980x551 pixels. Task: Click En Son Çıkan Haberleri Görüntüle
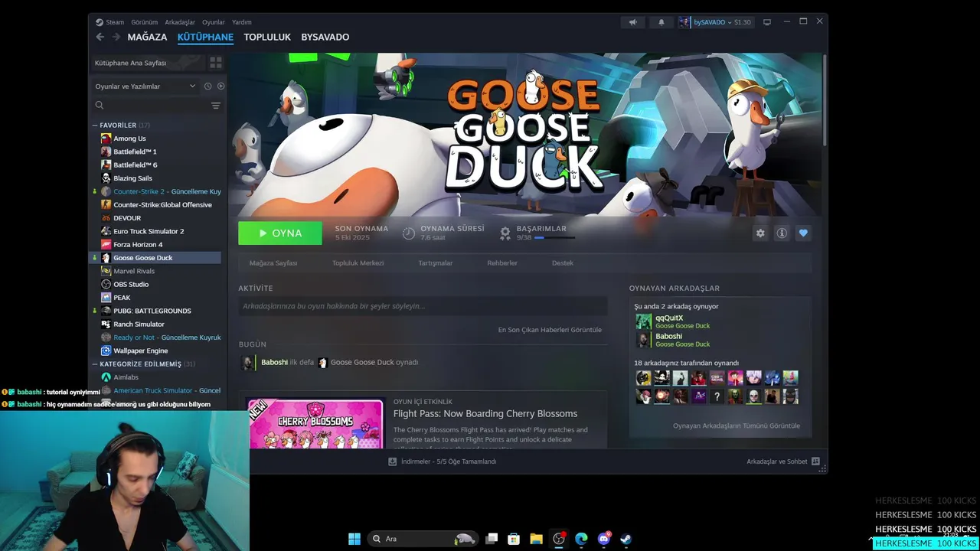point(550,330)
